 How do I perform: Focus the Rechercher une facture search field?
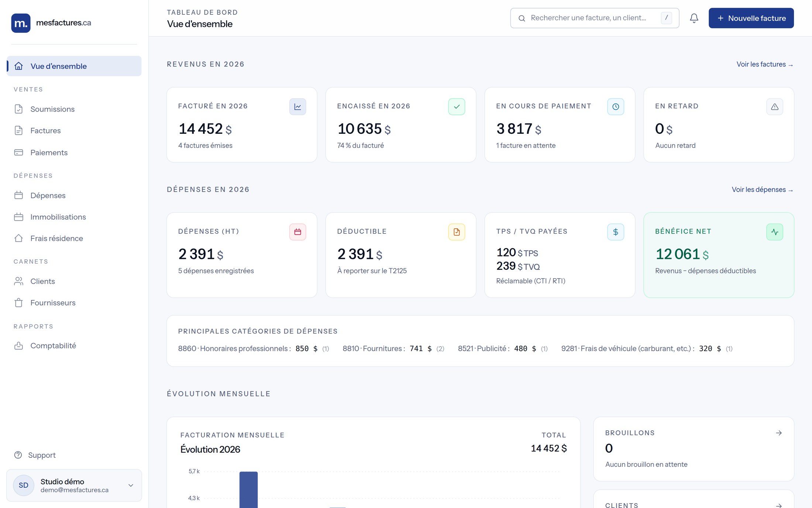point(595,18)
